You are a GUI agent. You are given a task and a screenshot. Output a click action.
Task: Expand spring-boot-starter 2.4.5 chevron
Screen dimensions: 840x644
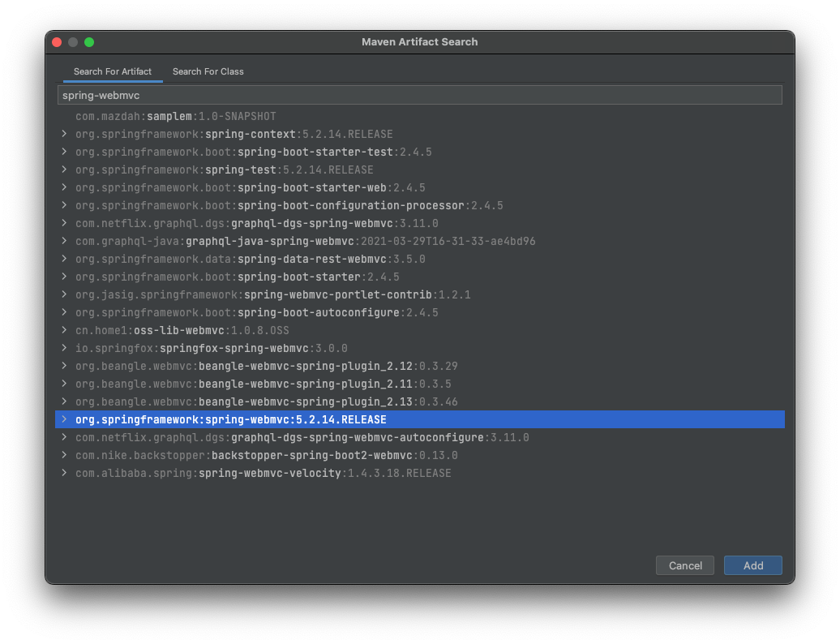(64, 277)
